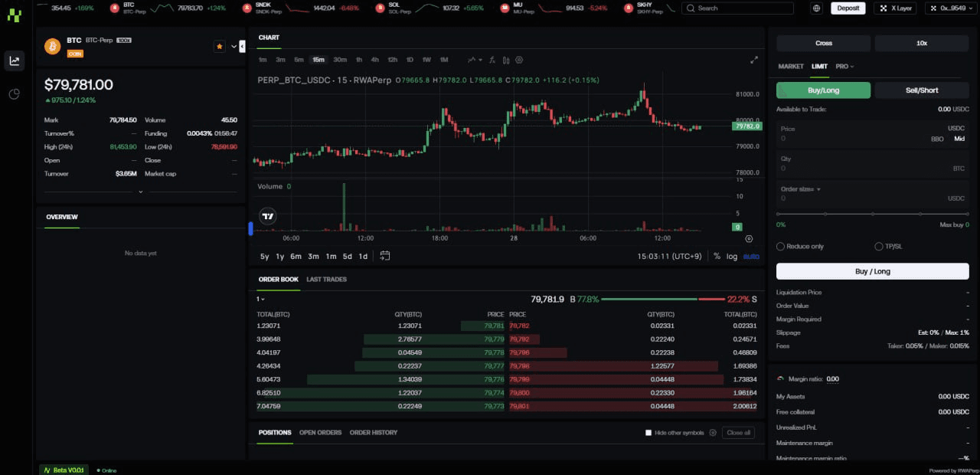Open the X Layer network selector

[x=896, y=8]
